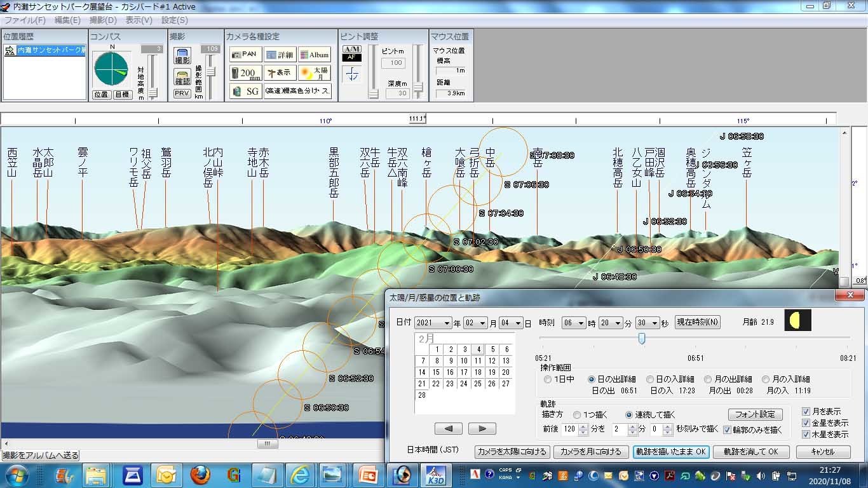This screenshot has width=868, height=488.
Task: Click the compass dial
Action: pos(111,69)
